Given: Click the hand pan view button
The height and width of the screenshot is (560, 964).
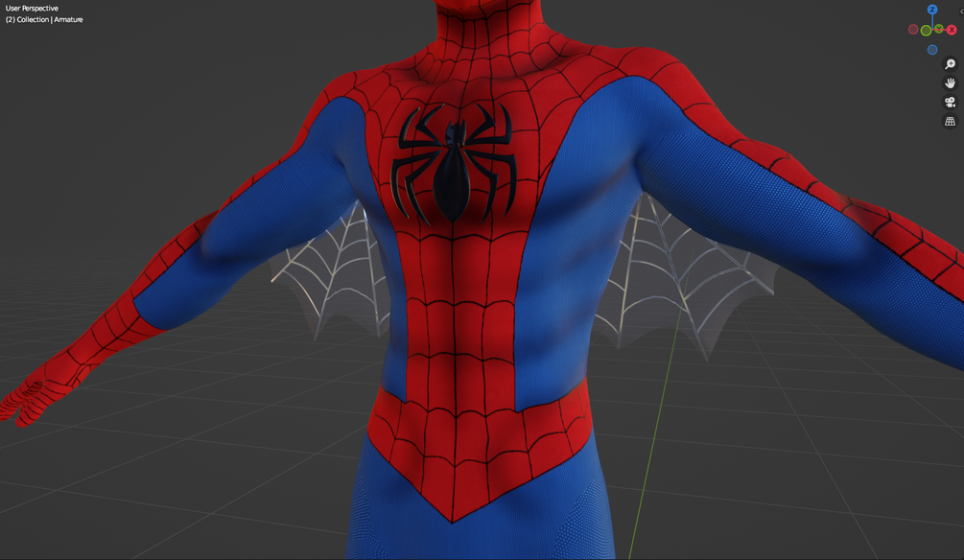Looking at the screenshot, I should [x=950, y=83].
